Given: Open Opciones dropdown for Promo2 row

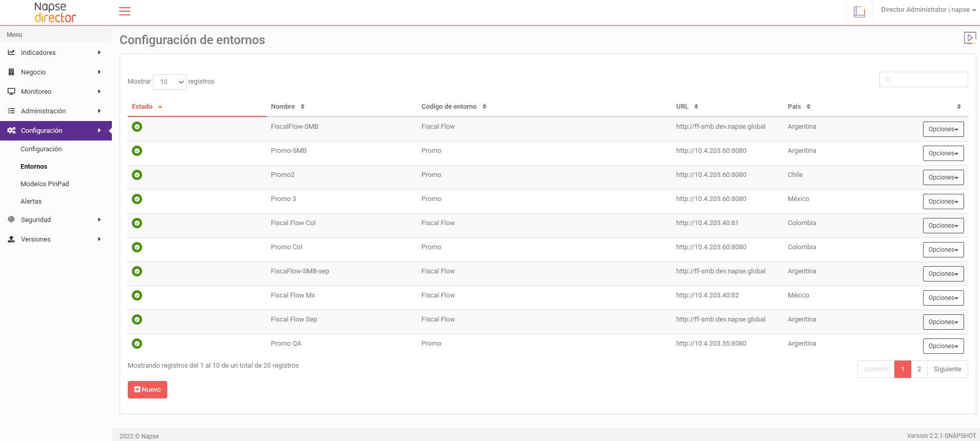Looking at the screenshot, I should point(943,177).
